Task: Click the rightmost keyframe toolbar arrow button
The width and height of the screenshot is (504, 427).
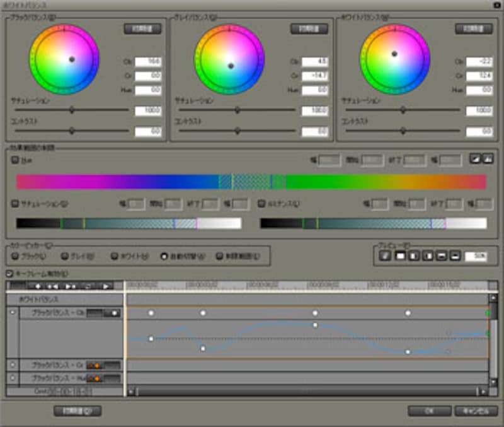Action: (106, 286)
